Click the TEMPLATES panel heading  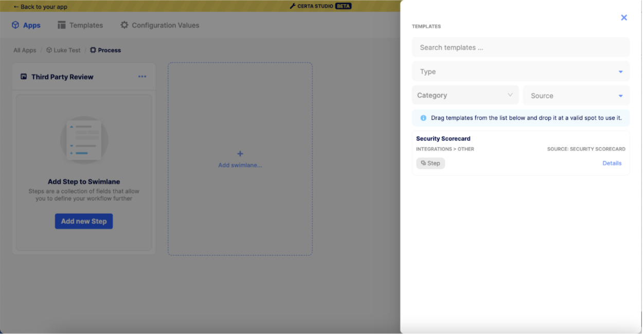pyautogui.click(x=426, y=26)
